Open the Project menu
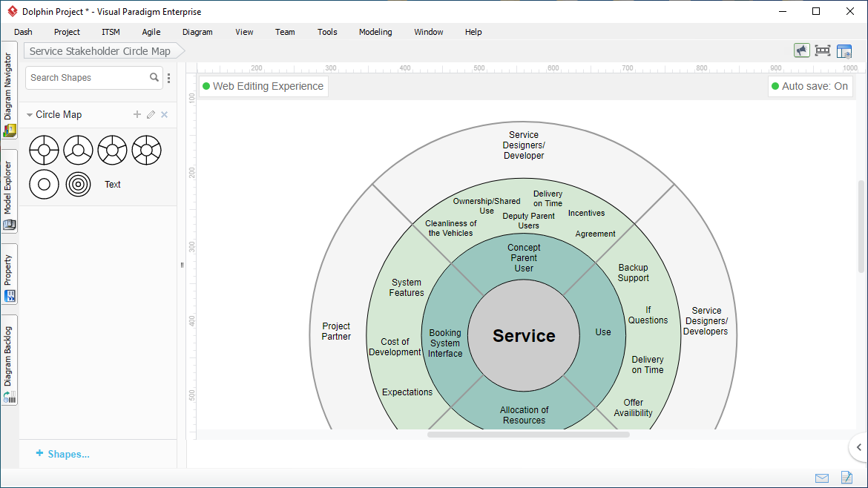This screenshot has width=868, height=488. pos(67,32)
